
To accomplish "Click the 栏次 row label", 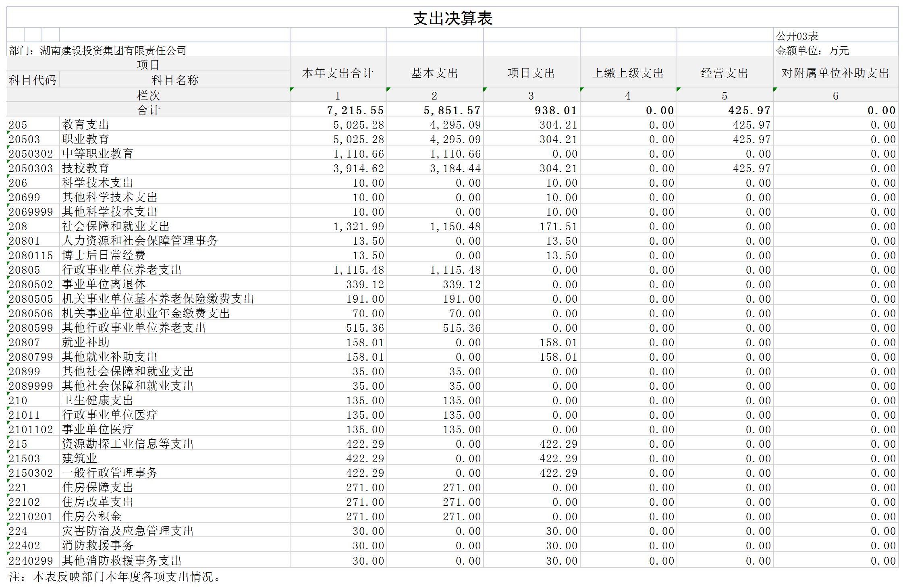I will [x=148, y=95].
